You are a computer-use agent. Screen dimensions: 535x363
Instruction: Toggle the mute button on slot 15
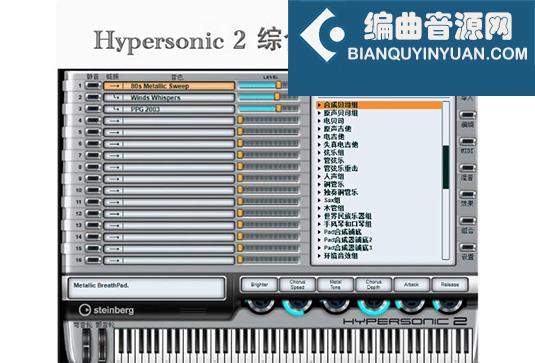pyautogui.click(x=93, y=248)
